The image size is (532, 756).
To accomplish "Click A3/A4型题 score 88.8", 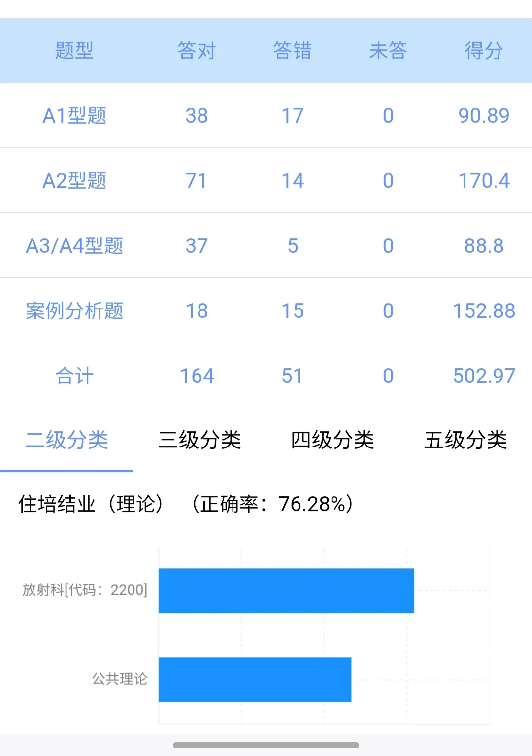I will point(484,245).
